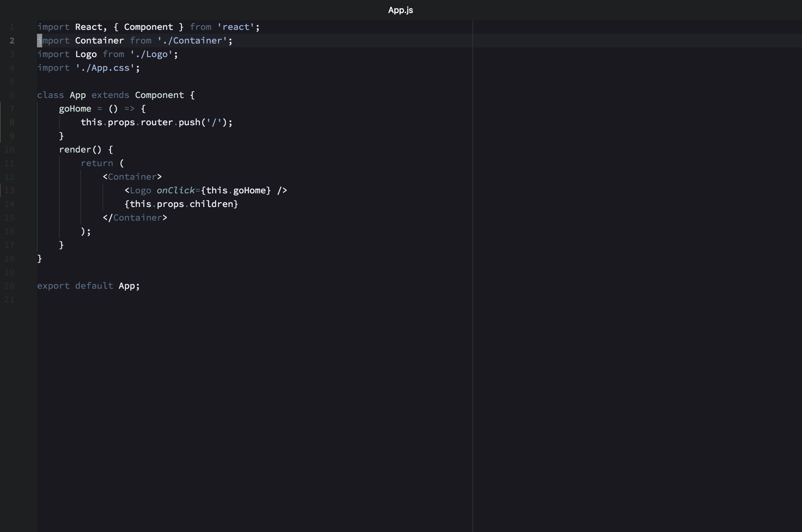Click the App.js title at top
Viewport: 802px width, 532px height.
[400, 10]
